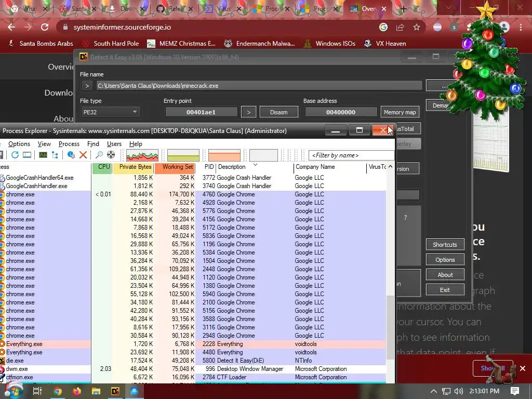This screenshot has width=532, height=399.
Task: Click the Google icon in the address bar
Action: click(383, 27)
